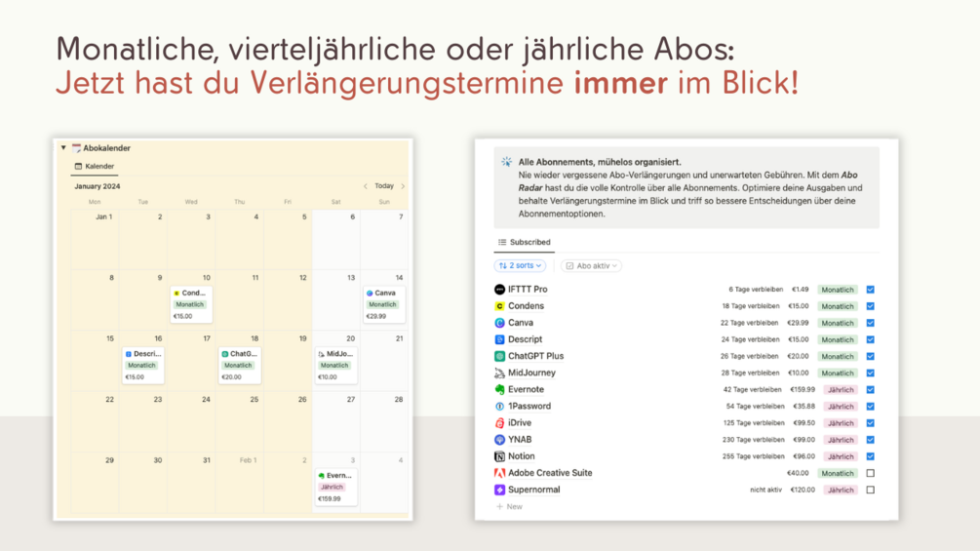Uncheck the Condens active checkbox
Image resolution: width=980 pixels, height=551 pixels.
tap(870, 306)
